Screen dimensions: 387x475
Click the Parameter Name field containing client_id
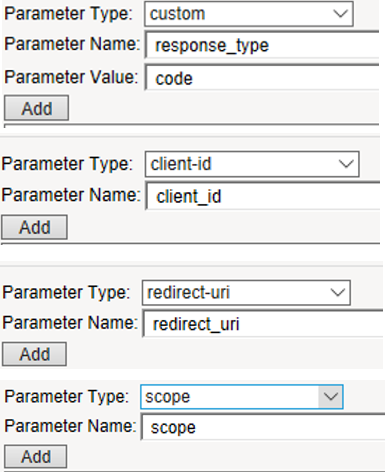coord(263,196)
